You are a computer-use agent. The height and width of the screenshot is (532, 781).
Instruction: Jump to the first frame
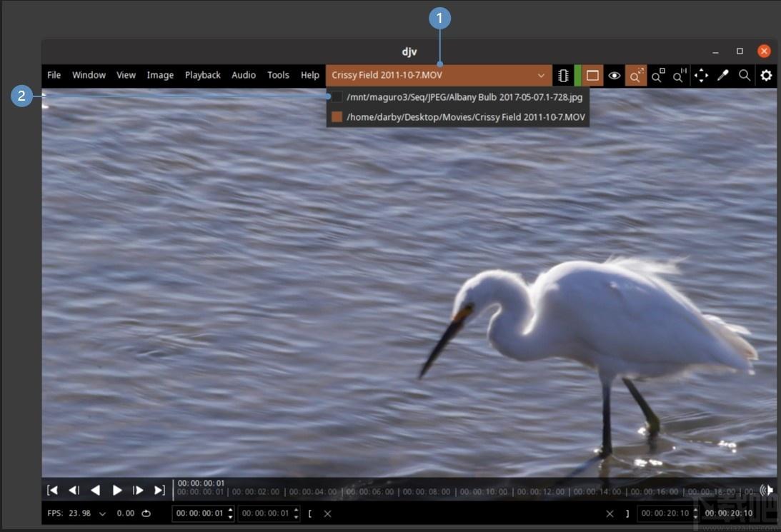(x=52, y=490)
